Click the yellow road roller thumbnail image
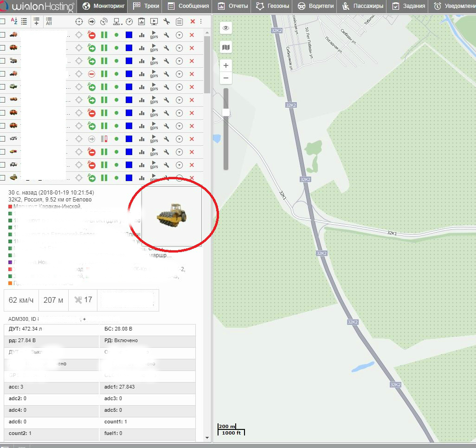476x448 pixels. (x=171, y=216)
